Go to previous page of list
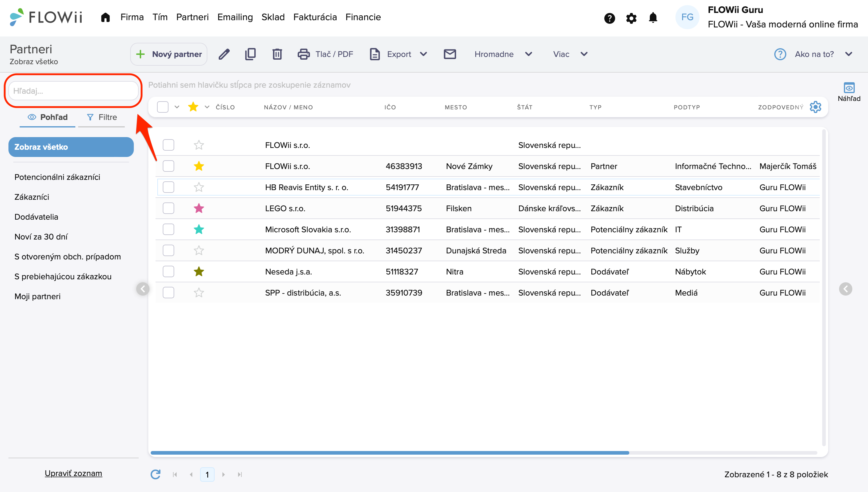This screenshot has height=492, width=868. click(x=191, y=475)
